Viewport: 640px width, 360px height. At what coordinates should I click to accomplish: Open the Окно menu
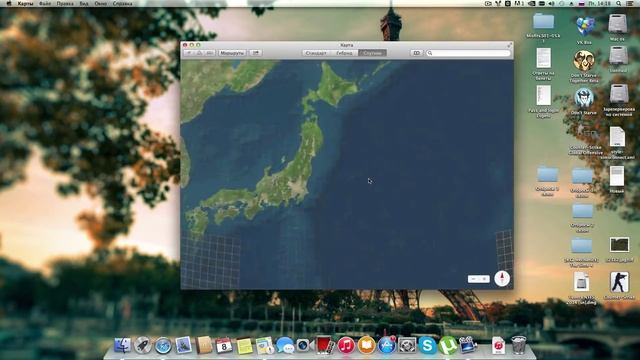pos(100,3)
